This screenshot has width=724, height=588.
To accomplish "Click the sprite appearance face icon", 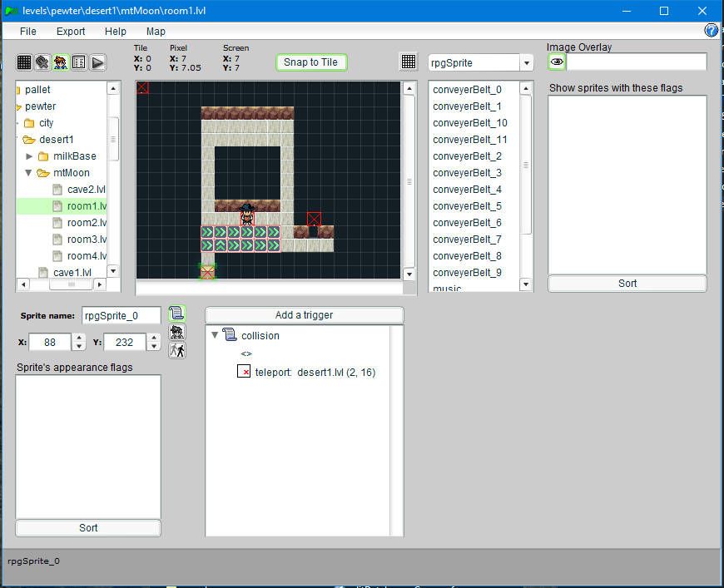I will point(176,332).
